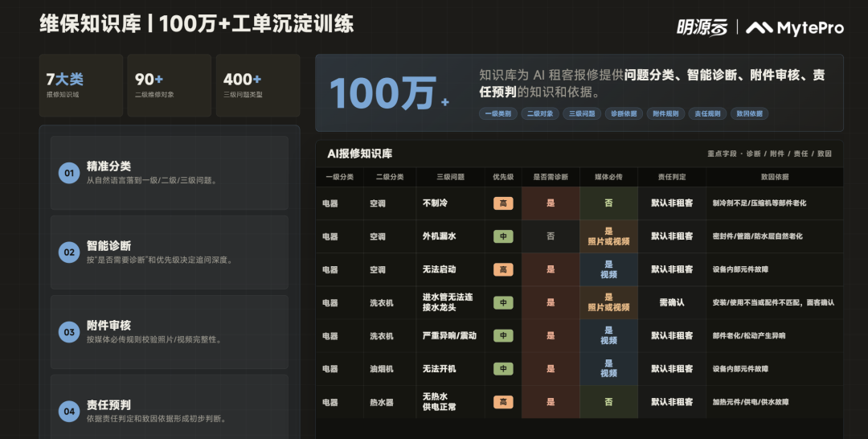Click the large 100万+ figure
868x439 pixels.
pos(389,93)
